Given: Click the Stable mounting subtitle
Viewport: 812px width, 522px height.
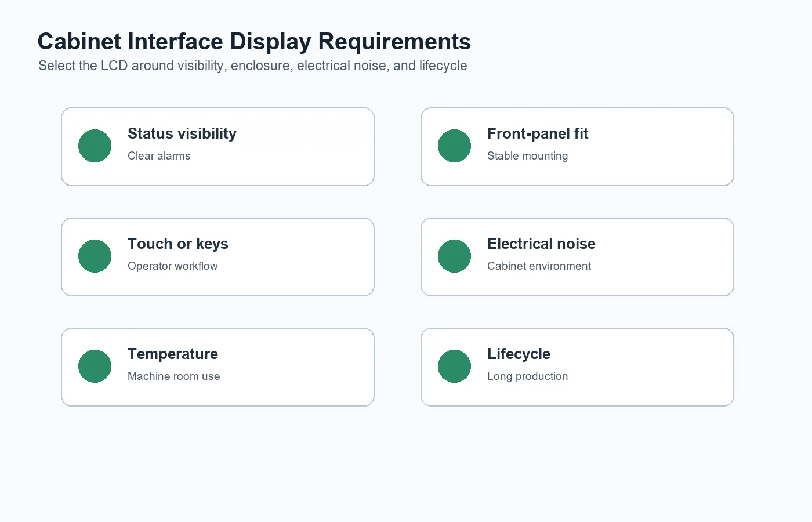Looking at the screenshot, I should 527,155.
